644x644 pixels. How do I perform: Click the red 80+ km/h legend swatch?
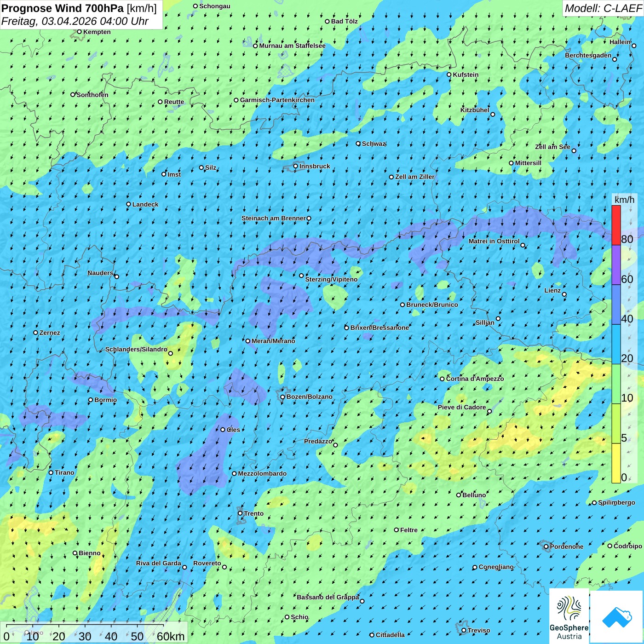point(616,225)
